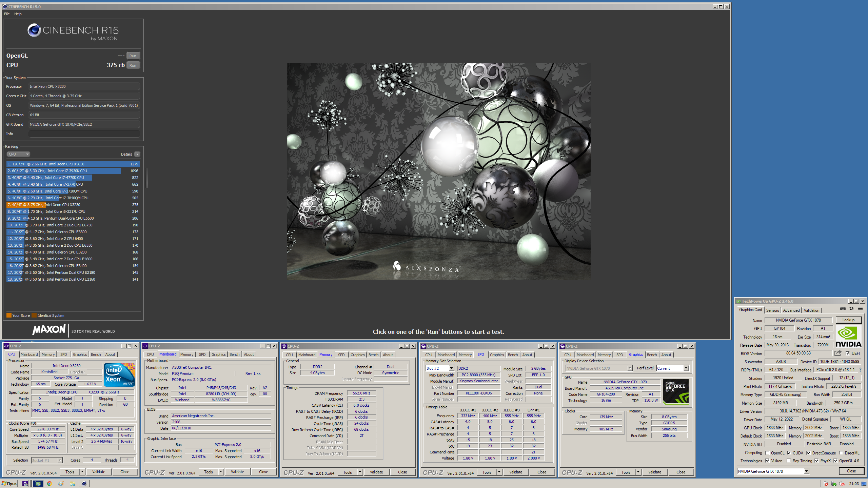868x488 pixels.
Task: Click the GeForce GTX logo in CPU-Z Graphics
Action: tap(676, 391)
